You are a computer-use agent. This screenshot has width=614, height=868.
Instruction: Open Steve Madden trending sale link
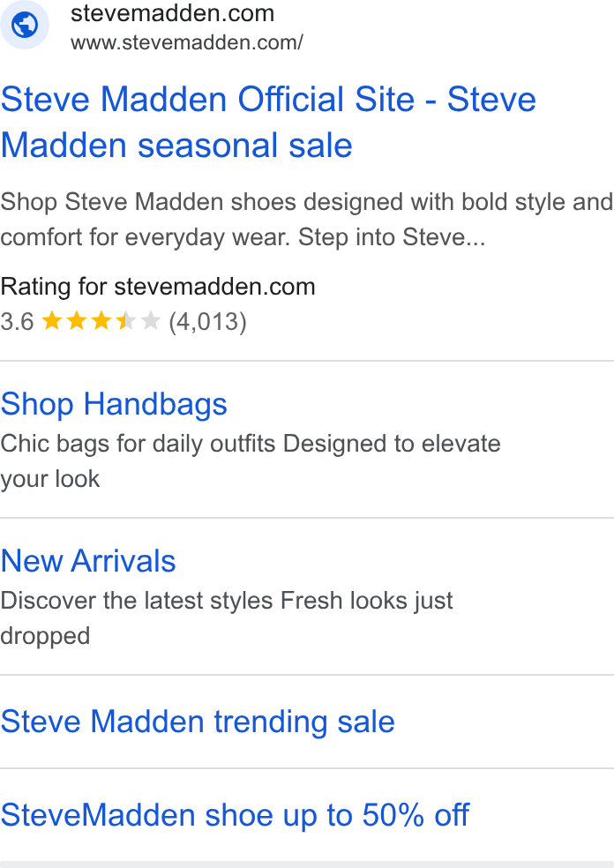click(x=198, y=722)
